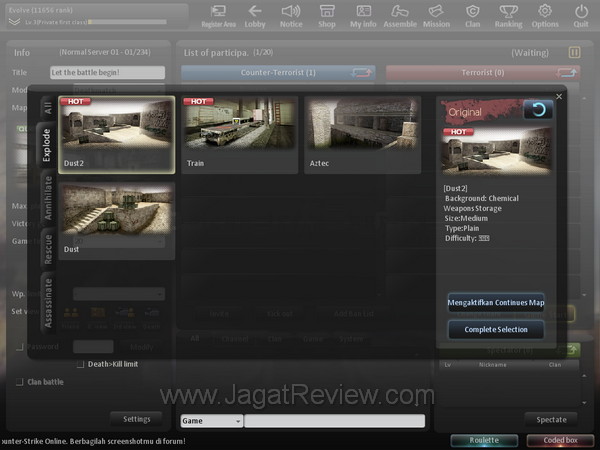The image size is (600, 450).
Task: Open the Wp. limit dropdown
Action: pyautogui.click(x=119, y=294)
